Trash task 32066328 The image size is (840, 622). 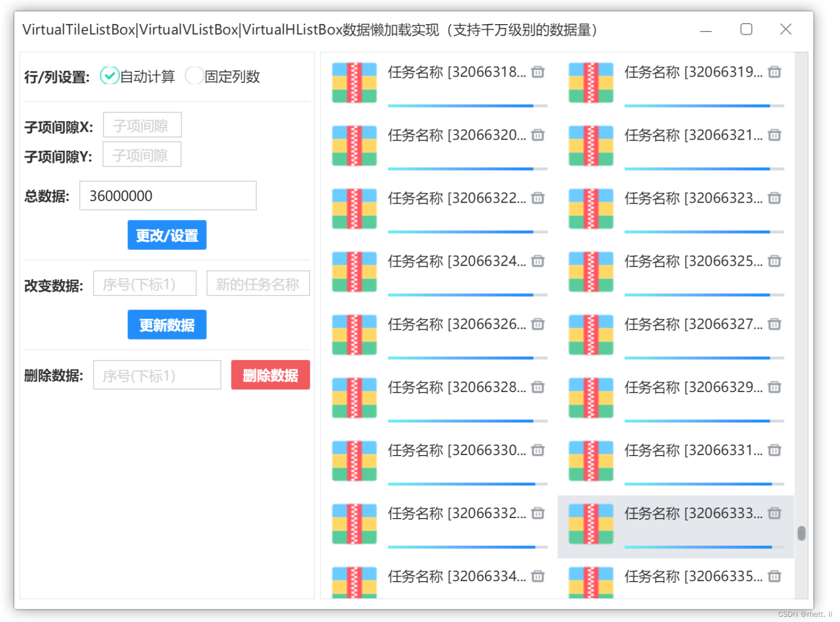tap(538, 387)
